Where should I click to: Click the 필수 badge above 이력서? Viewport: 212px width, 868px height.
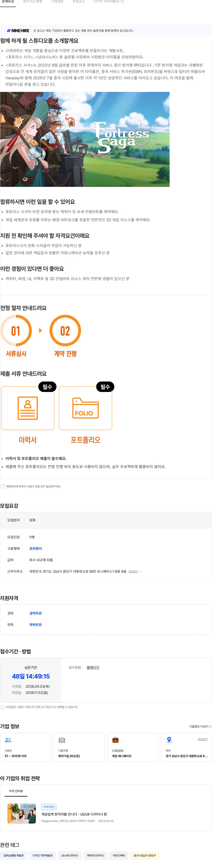(x=47, y=387)
